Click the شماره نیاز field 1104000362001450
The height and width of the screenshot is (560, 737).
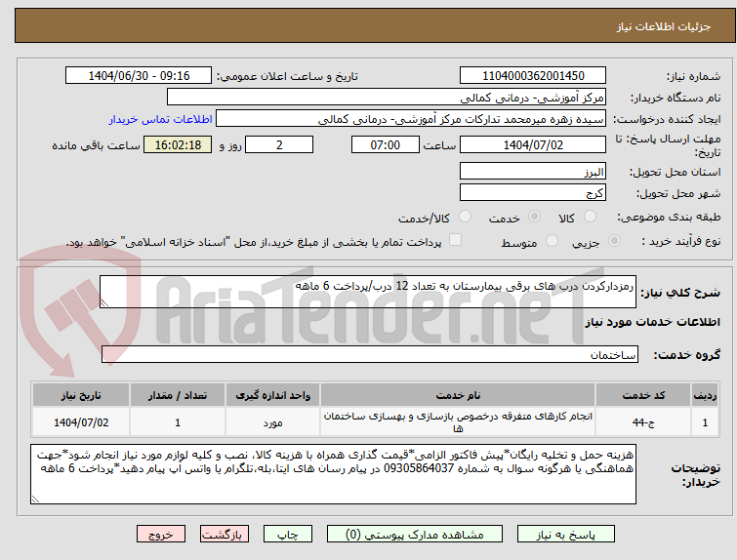tap(533, 76)
